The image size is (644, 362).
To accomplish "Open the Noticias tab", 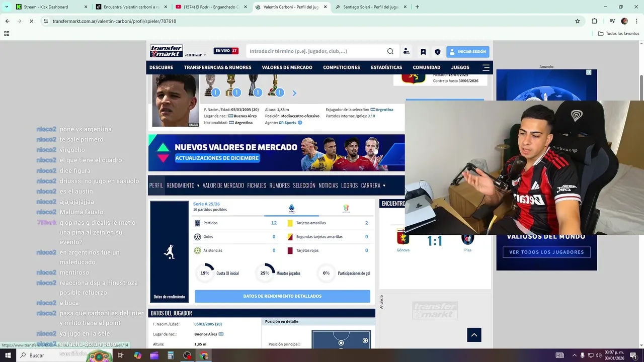I will coord(328,186).
